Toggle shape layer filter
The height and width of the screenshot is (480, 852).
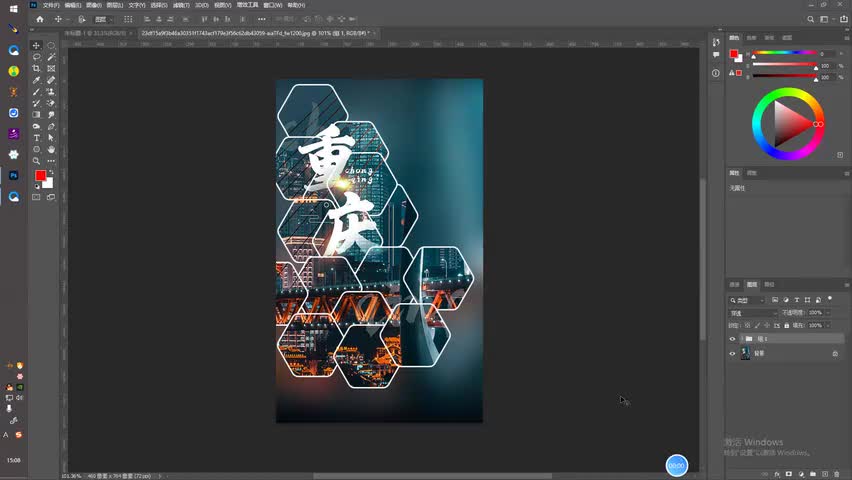click(x=807, y=300)
